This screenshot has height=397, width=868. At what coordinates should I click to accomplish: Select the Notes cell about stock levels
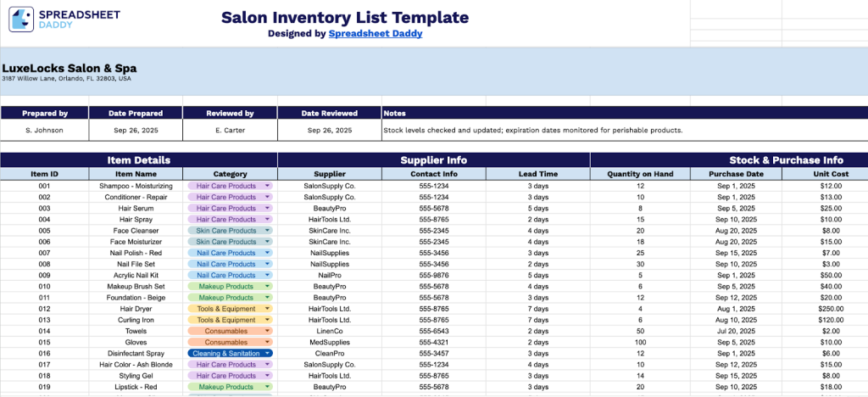point(532,131)
